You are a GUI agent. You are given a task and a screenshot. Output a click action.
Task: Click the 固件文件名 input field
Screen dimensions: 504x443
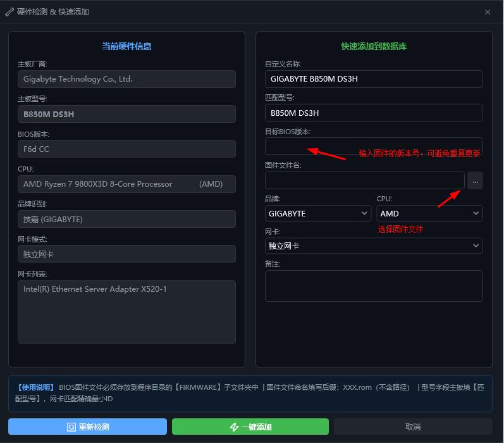click(x=365, y=180)
